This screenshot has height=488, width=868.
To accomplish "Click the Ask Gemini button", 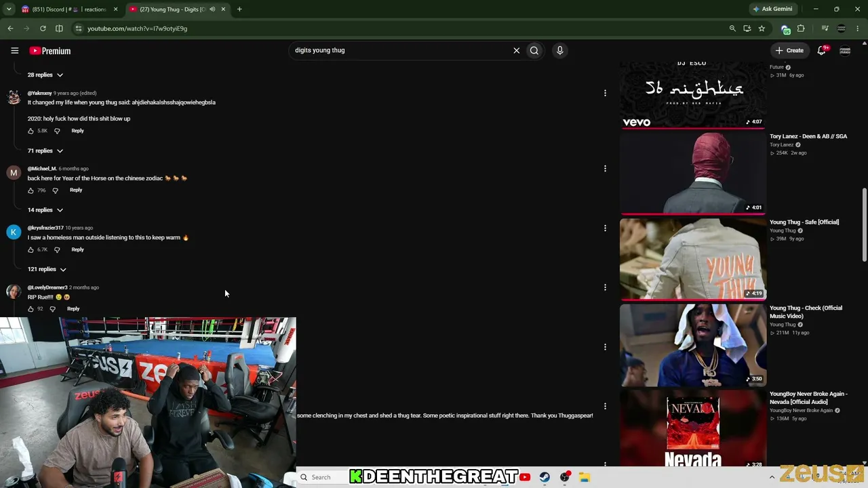I will click(772, 9).
